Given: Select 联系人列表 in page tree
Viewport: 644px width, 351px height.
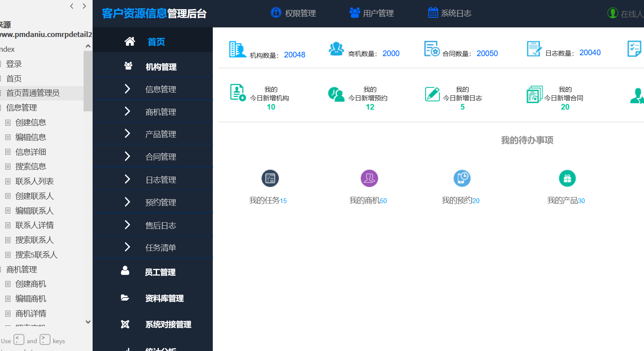Looking at the screenshot, I should coord(35,181).
